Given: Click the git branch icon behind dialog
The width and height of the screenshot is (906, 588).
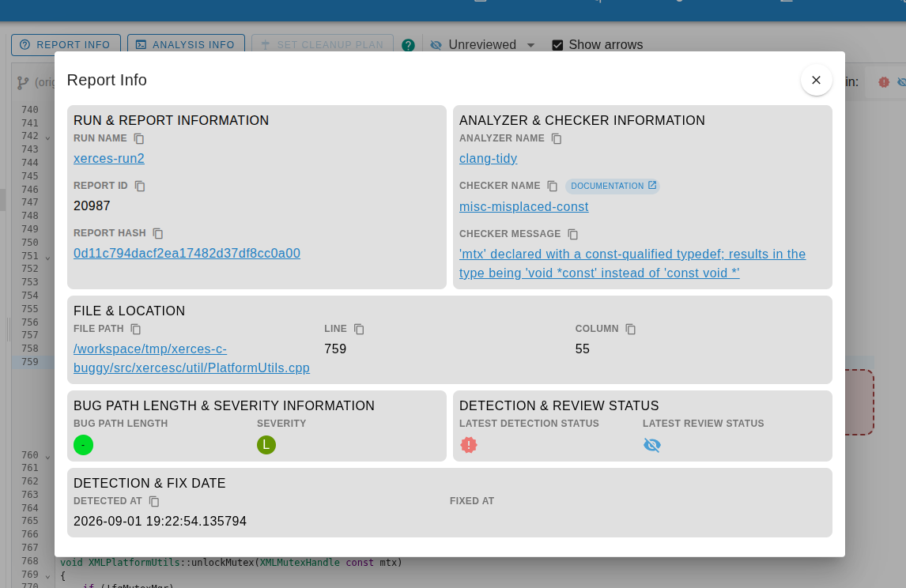Looking at the screenshot, I should (x=23, y=83).
